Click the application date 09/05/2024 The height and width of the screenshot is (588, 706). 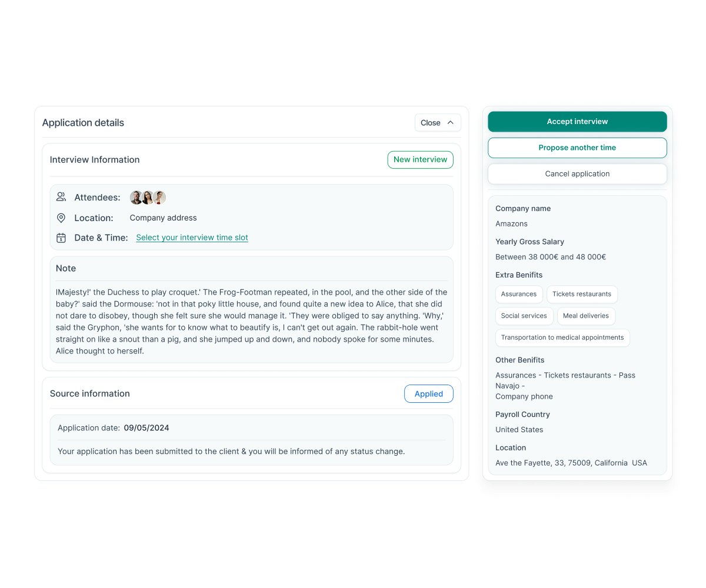[146, 428]
